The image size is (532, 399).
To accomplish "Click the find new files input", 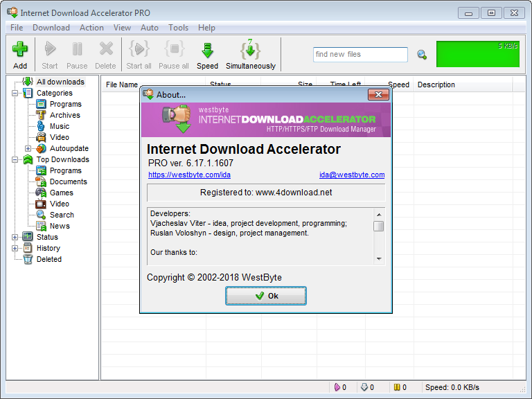I will click(x=360, y=55).
